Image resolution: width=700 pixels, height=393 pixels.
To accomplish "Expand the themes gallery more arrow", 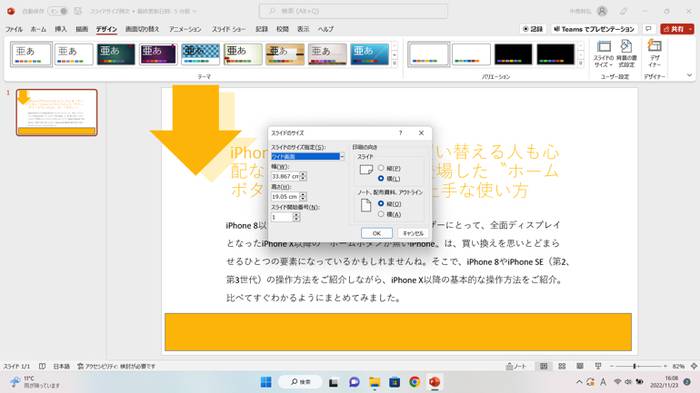I will coord(395,63).
